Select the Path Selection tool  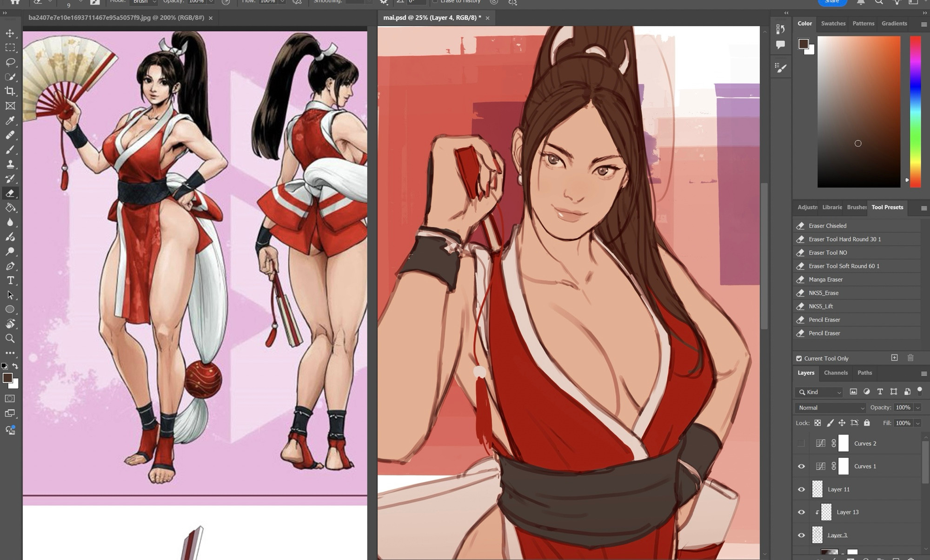(x=10, y=295)
